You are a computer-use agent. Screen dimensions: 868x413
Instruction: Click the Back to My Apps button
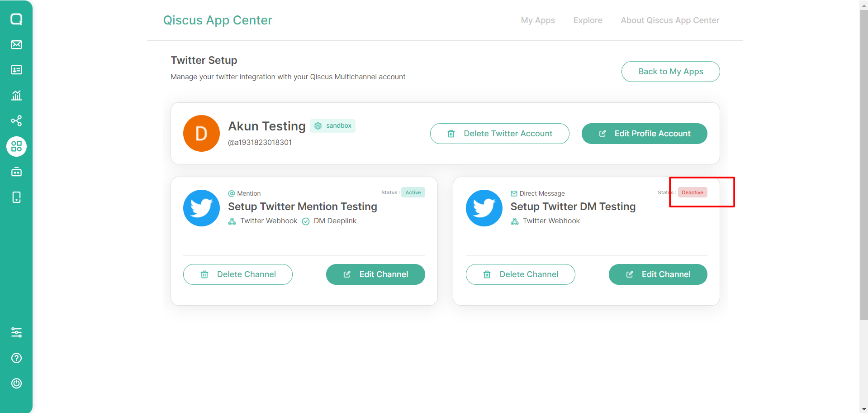pyautogui.click(x=670, y=72)
